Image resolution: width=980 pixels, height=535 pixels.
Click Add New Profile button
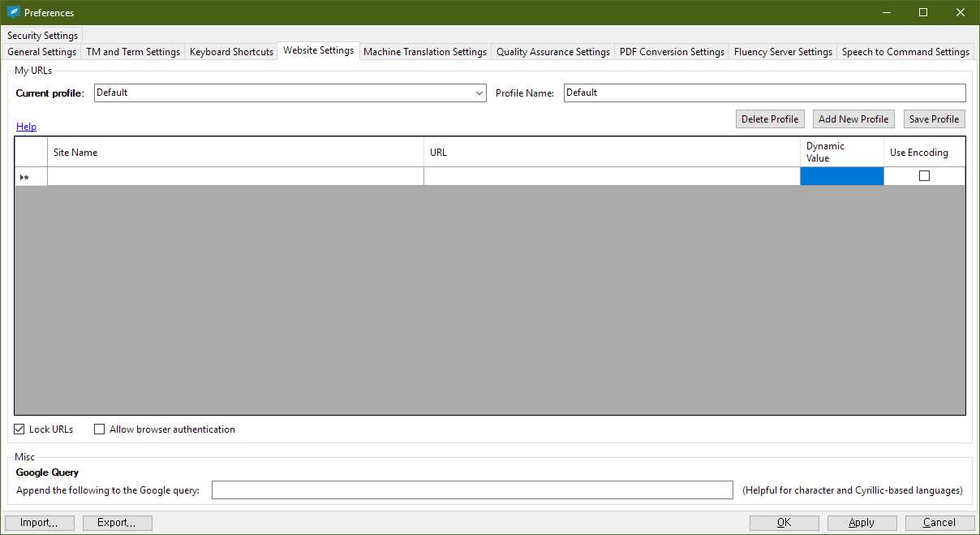(853, 119)
